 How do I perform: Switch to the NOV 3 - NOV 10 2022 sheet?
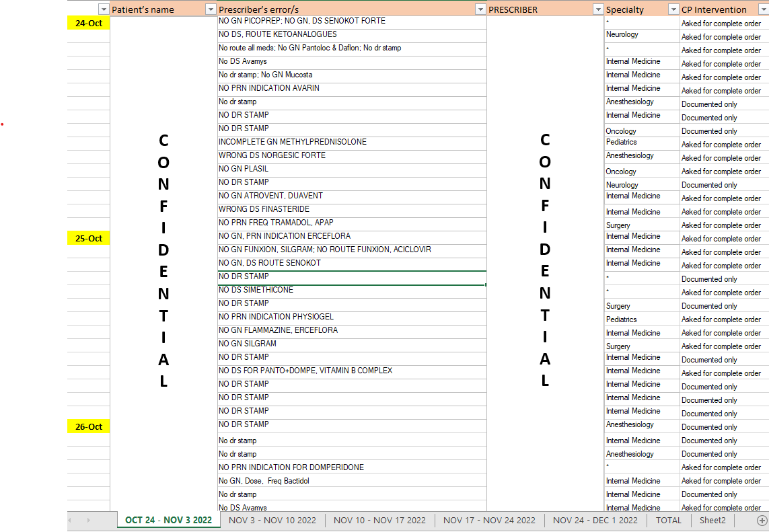coord(272,521)
